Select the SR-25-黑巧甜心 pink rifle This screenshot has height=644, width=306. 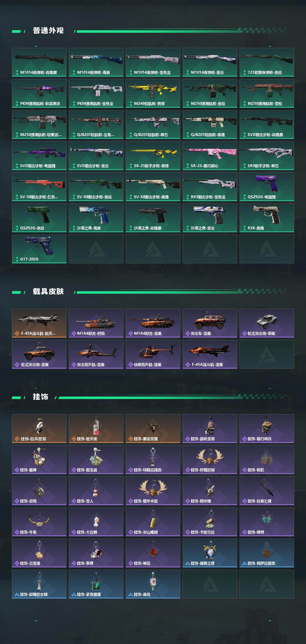(210, 156)
